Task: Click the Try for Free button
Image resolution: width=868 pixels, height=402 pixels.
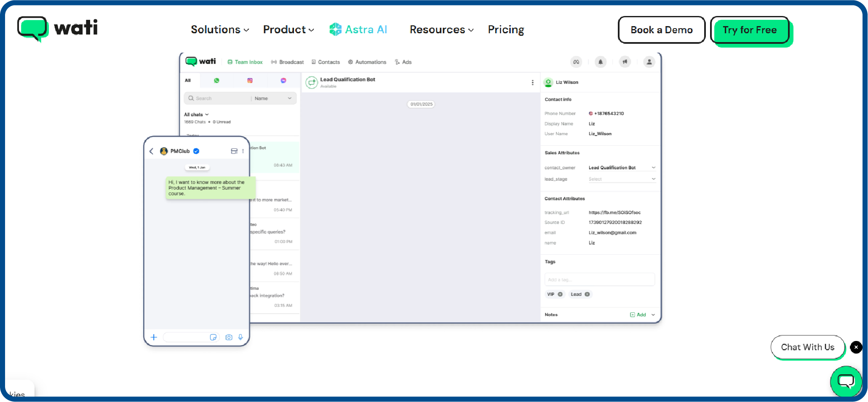Action: click(x=750, y=30)
